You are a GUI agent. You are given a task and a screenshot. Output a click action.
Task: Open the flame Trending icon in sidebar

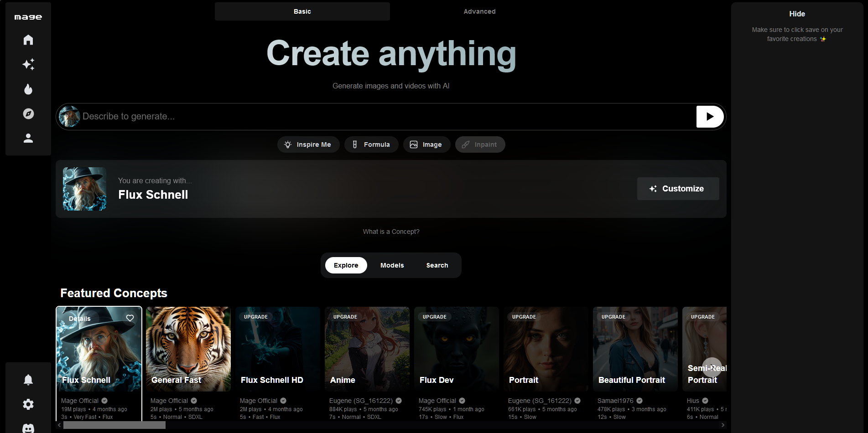coord(28,89)
